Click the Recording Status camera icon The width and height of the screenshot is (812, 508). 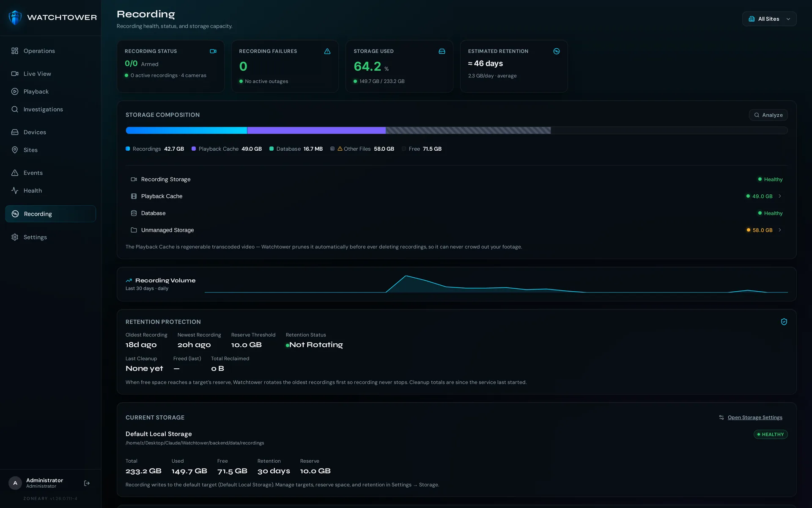(213, 51)
